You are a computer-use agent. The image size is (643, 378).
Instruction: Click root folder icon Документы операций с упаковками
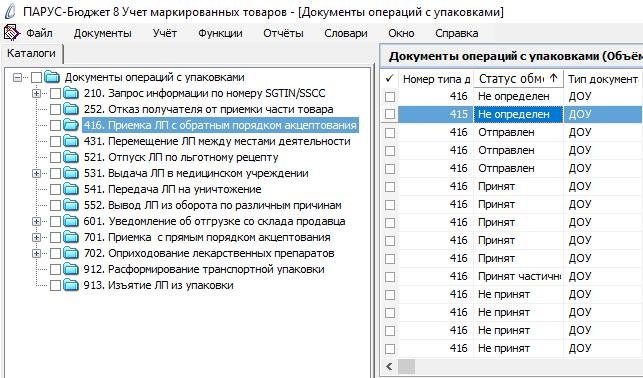(x=52, y=77)
